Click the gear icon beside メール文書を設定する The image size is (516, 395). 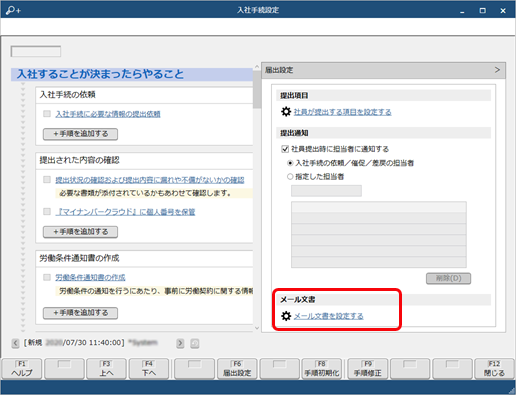(286, 316)
